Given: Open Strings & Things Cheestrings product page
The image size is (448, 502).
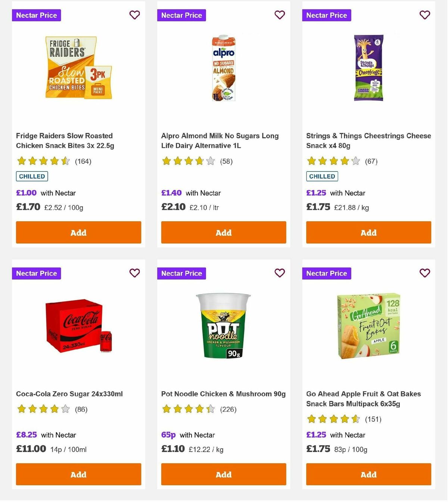Looking at the screenshot, I should [x=368, y=141].
